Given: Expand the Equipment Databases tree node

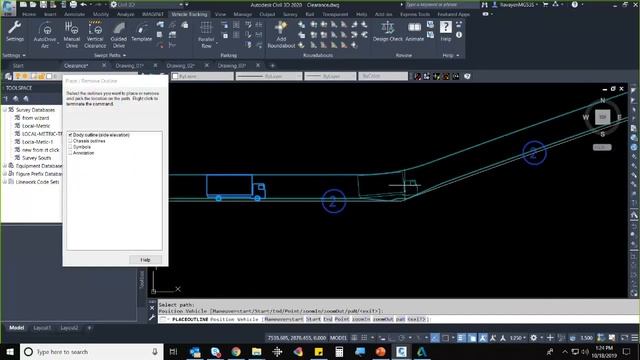Looking at the screenshot, I should [x=5, y=166].
